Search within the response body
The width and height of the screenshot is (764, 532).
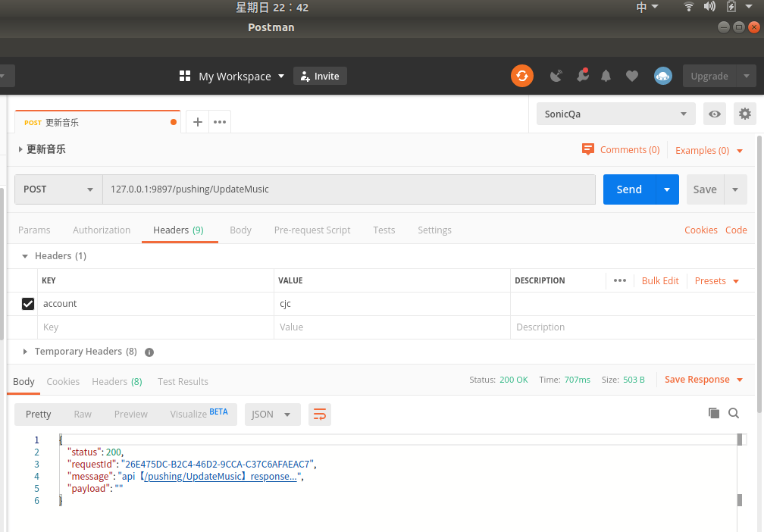(734, 413)
